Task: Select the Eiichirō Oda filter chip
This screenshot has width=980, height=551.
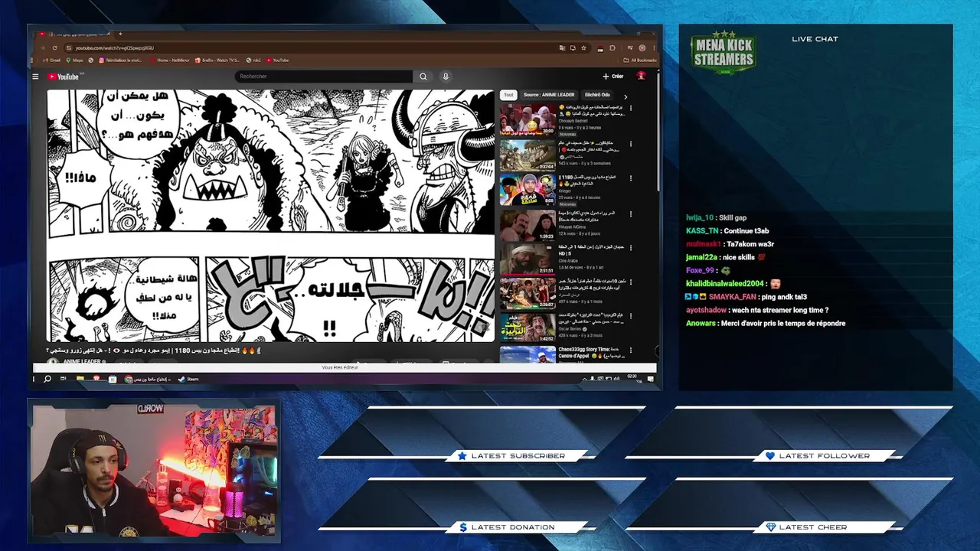Action: click(x=598, y=95)
